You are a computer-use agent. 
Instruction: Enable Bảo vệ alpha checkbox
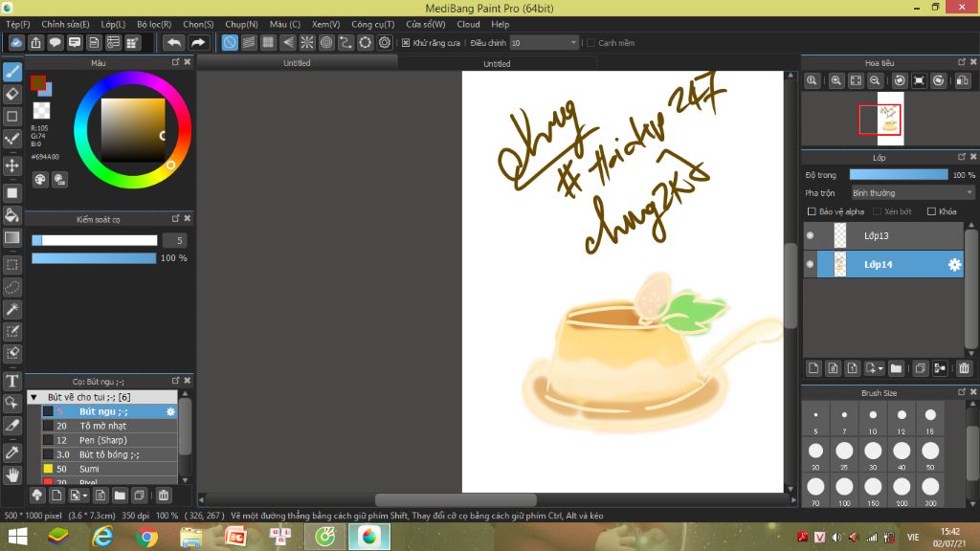tap(812, 211)
